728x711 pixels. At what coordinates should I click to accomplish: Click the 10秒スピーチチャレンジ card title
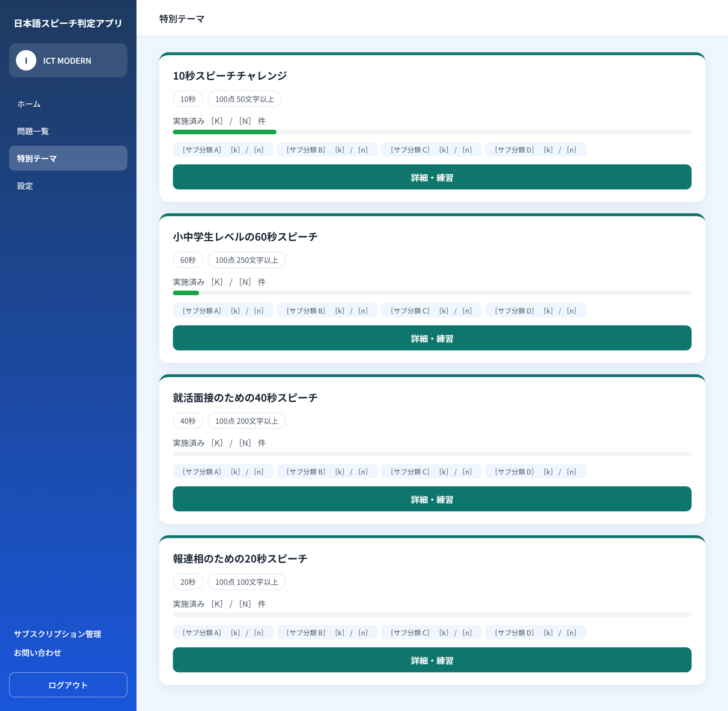click(x=230, y=76)
